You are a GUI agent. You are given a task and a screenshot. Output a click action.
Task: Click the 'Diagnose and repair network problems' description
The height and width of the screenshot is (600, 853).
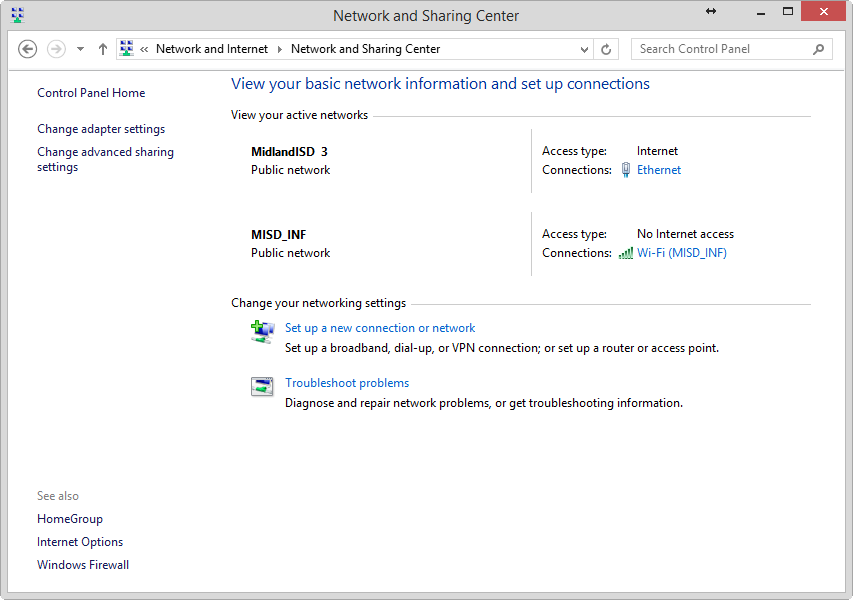pyautogui.click(x=484, y=403)
